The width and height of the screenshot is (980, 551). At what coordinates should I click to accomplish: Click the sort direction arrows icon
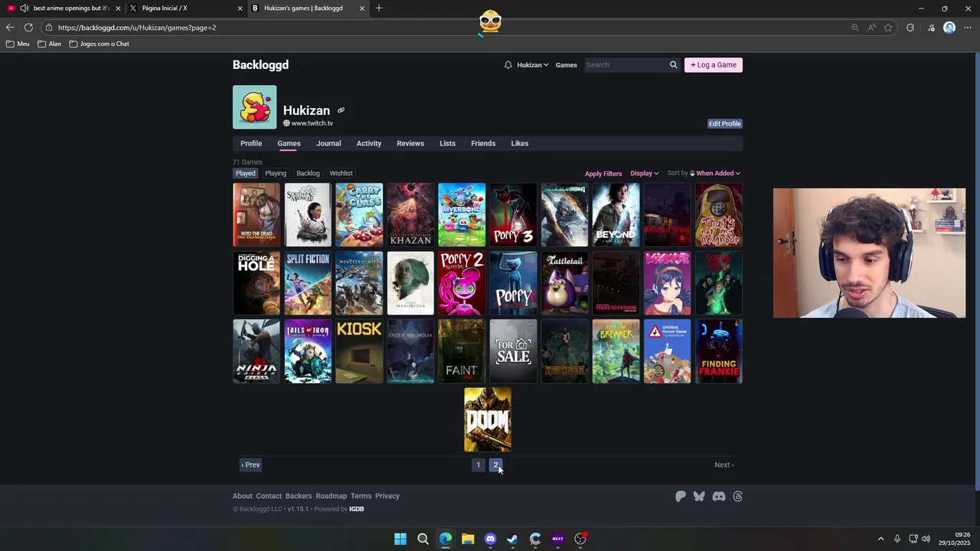point(692,174)
